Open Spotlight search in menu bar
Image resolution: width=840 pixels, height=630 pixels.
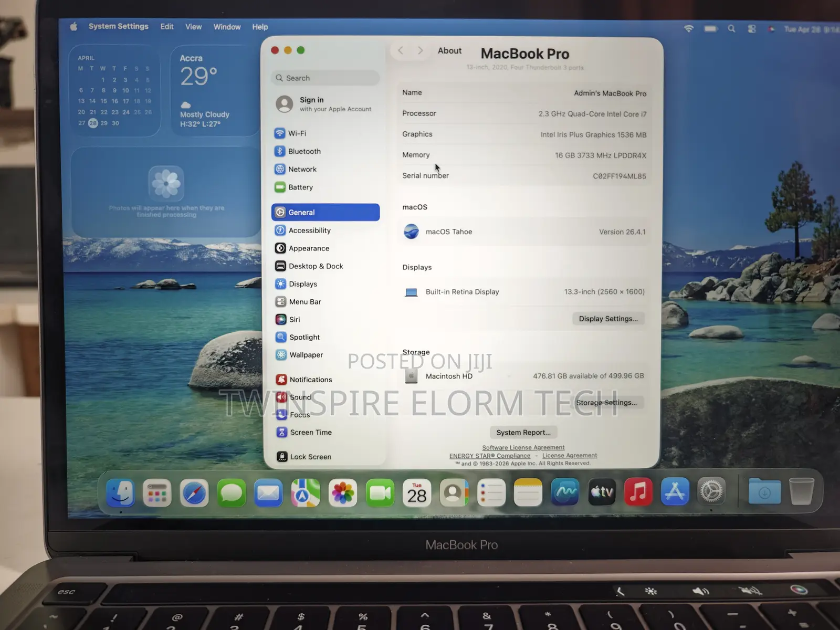click(731, 29)
